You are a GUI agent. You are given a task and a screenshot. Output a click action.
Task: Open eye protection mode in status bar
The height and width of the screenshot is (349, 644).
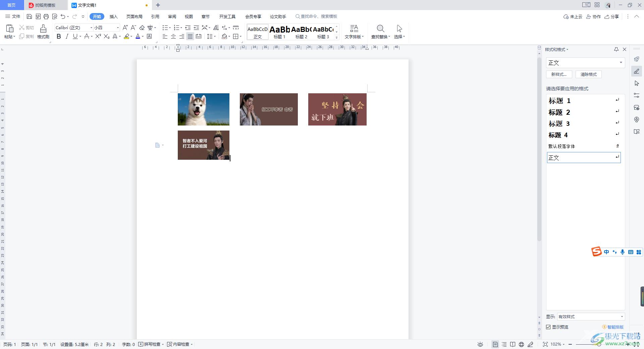tap(480, 344)
